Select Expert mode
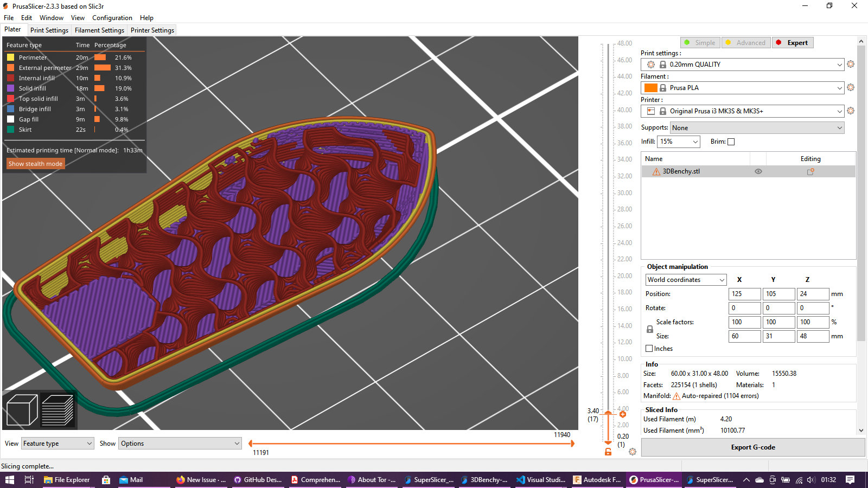This screenshot has width=868, height=488. coord(793,43)
